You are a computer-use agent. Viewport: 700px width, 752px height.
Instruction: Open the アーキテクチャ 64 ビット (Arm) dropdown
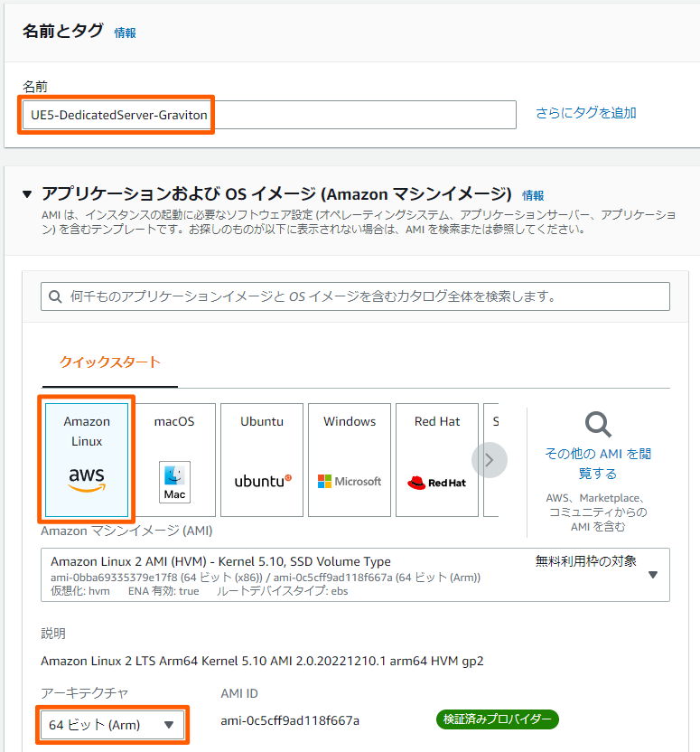coord(112,725)
